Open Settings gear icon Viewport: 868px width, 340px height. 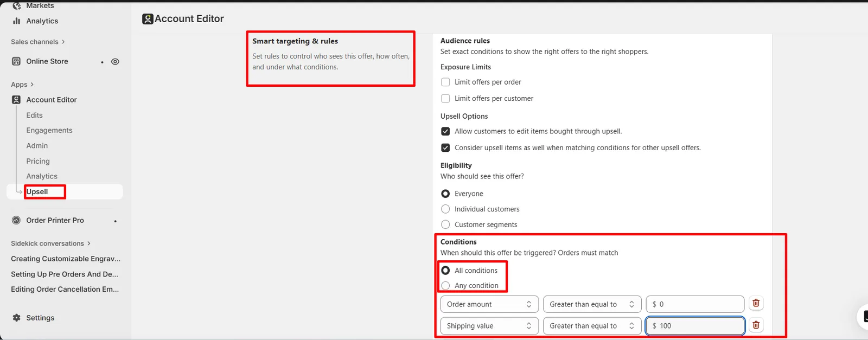(16, 318)
